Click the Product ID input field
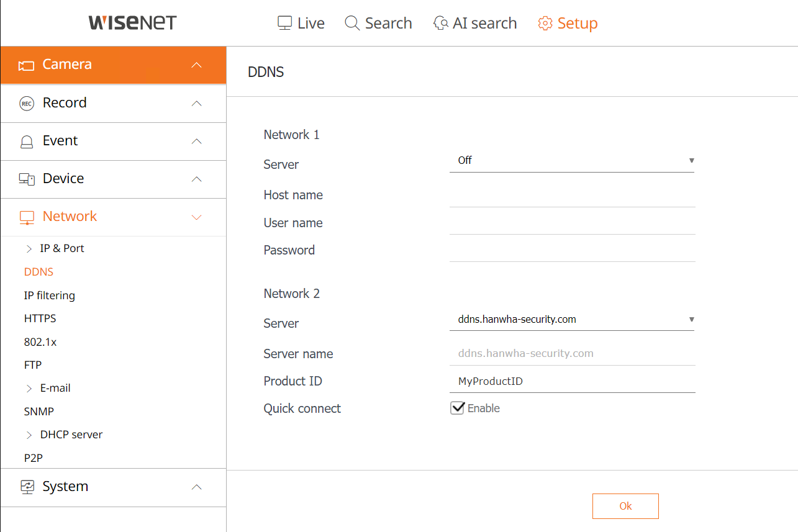This screenshot has height=532, width=798. point(571,381)
